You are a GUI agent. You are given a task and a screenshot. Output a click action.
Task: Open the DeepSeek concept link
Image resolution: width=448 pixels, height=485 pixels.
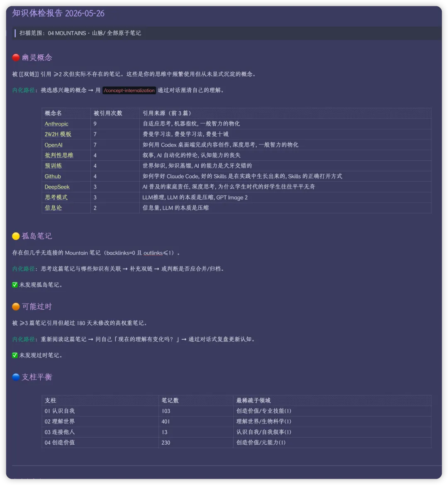[x=57, y=187]
